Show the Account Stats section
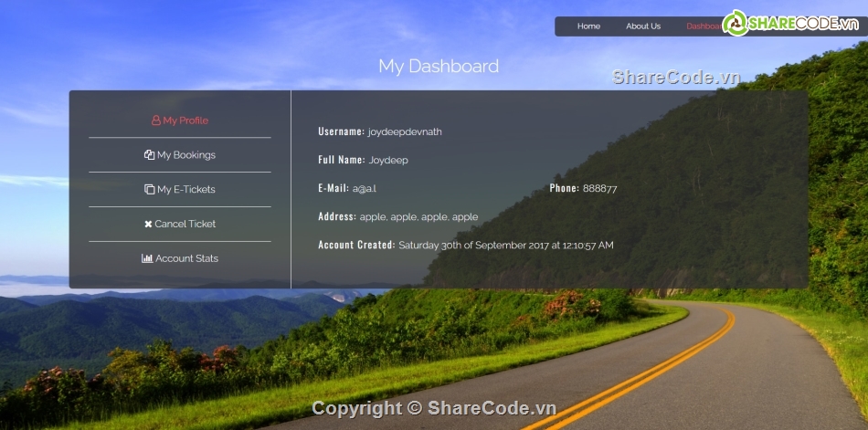868x430 pixels. point(187,258)
